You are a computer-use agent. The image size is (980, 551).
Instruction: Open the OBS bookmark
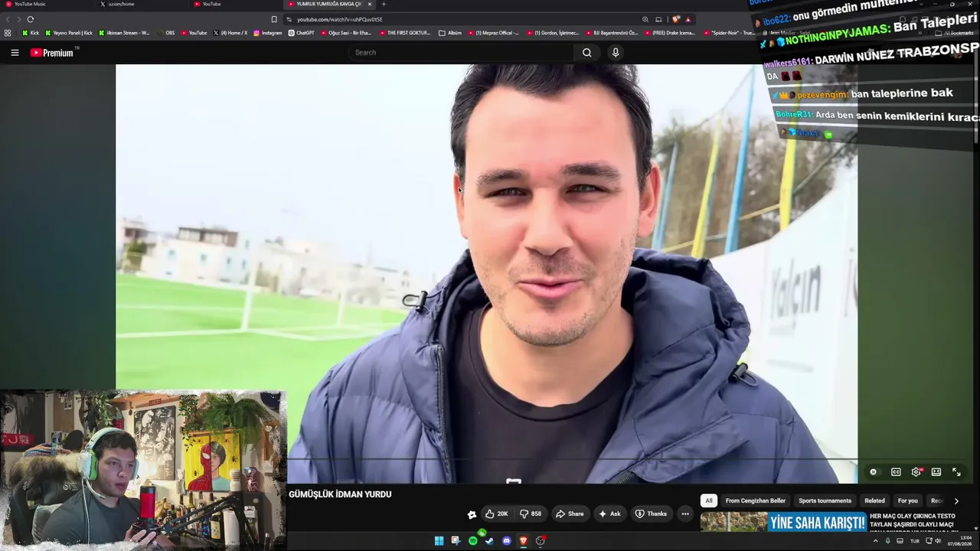point(165,33)
